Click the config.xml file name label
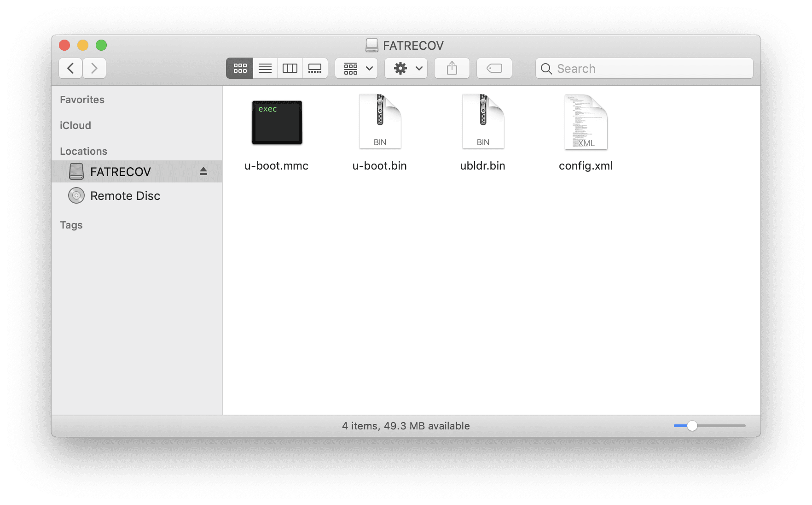Viewport: 812px width, 505px height. tap(586, 166)
